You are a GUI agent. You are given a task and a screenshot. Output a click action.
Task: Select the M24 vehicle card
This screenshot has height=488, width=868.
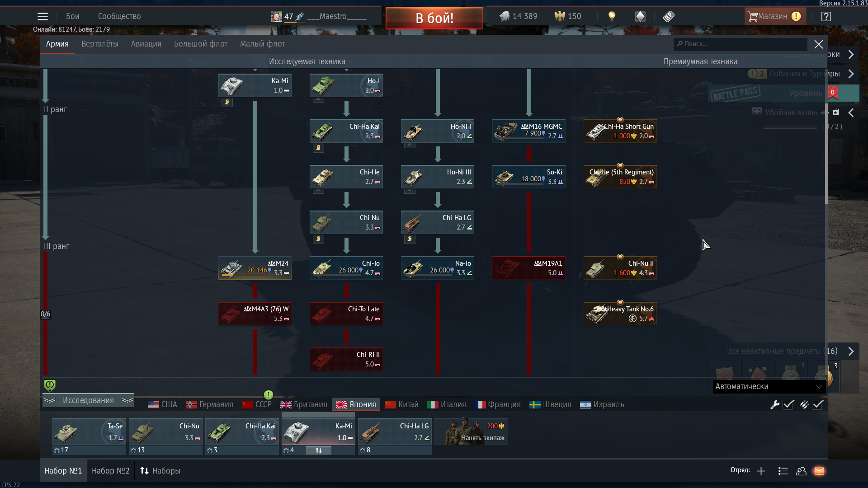[255, 268]
